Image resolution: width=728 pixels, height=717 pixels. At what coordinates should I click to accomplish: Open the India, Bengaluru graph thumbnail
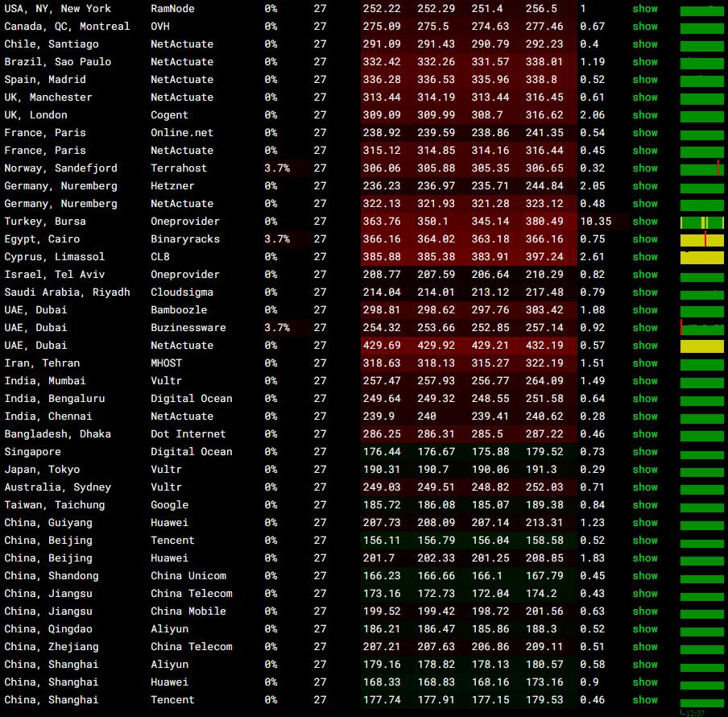(x=702, y=400)
